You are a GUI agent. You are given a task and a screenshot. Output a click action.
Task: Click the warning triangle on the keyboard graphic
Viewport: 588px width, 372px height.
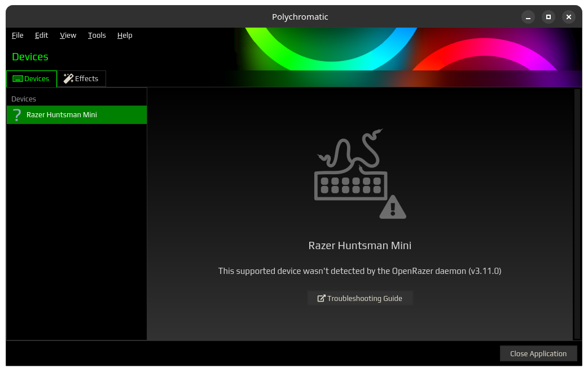coord(393,207)
